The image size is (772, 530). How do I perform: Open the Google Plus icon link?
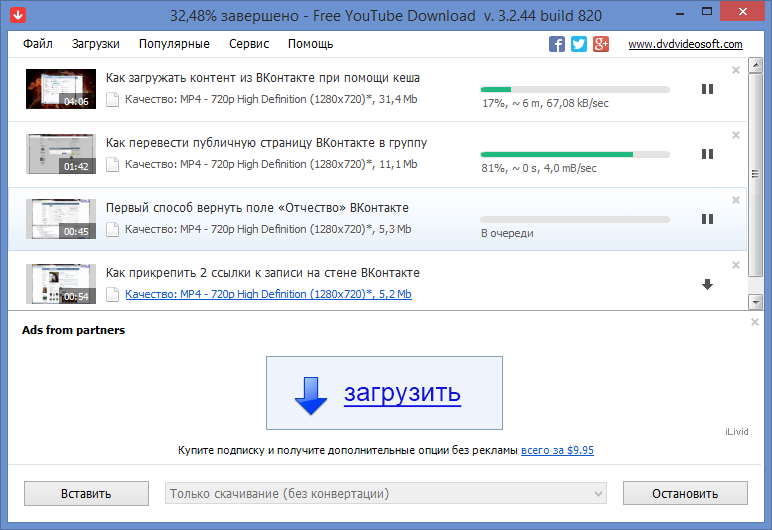click(601, 44)
